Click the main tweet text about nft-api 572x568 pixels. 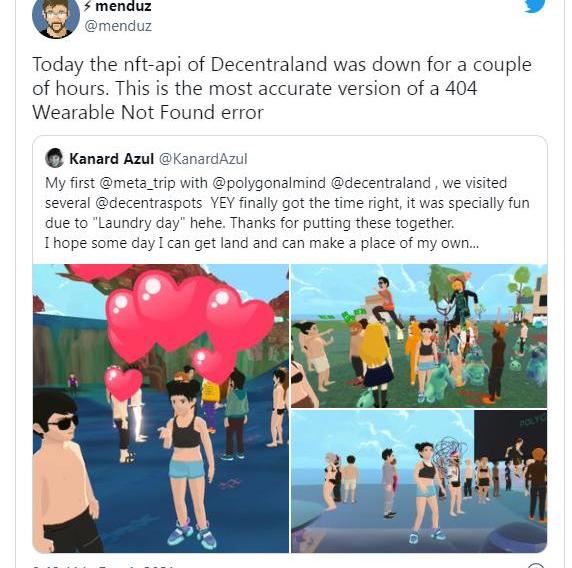coord(282,88)
